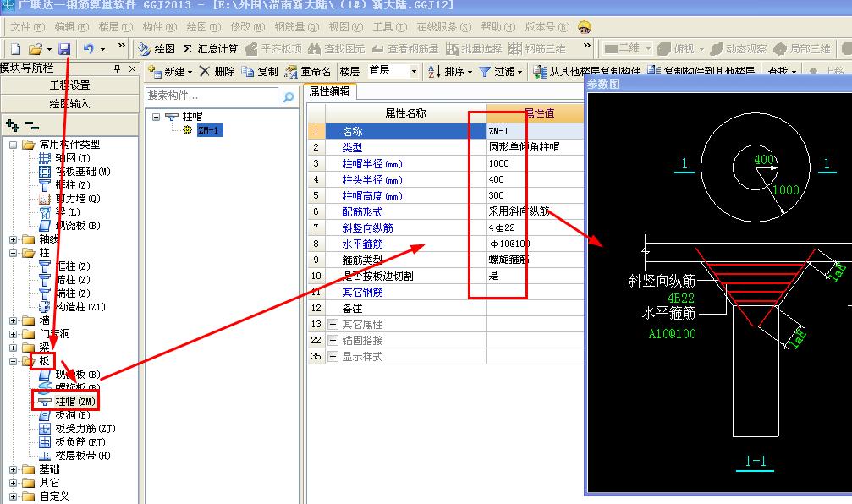Click expand-all plus icon in navigation panel
This screenshot has width=852, height=504.
tap(13, 125)
